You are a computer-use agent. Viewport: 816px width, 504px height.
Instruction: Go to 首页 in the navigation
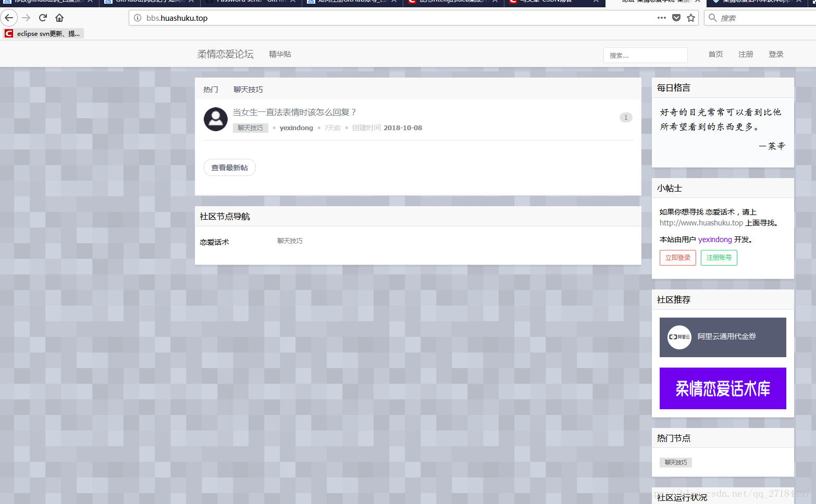point(715,54)
